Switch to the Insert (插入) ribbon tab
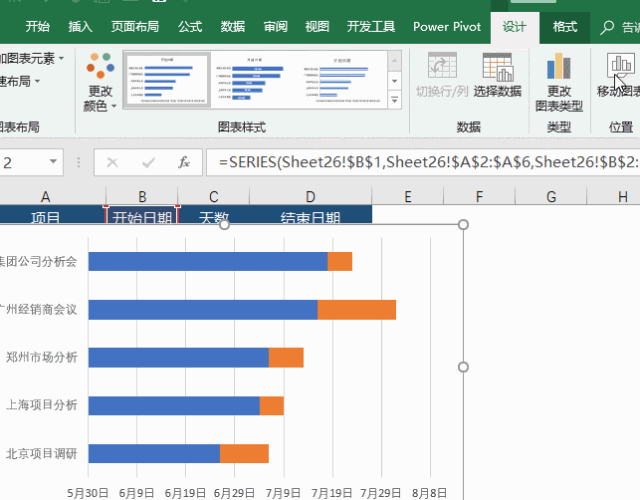Screen dimensions: 640x500 click(82, 27)
